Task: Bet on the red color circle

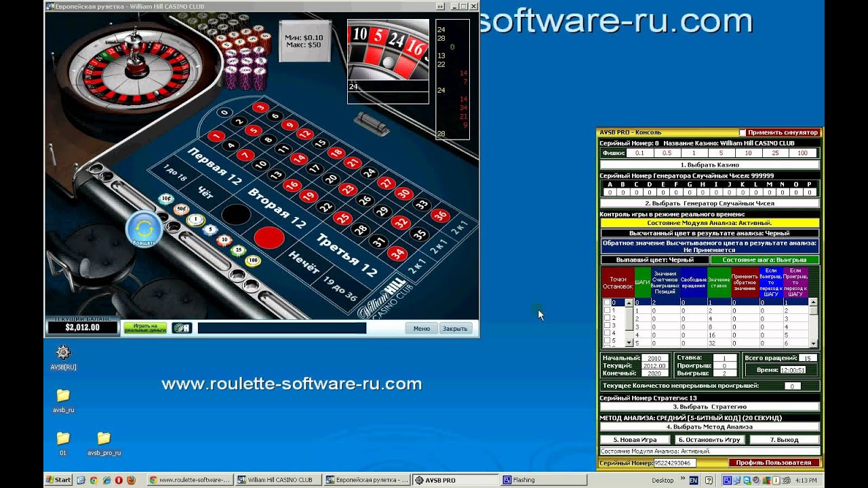Action: 269,237
